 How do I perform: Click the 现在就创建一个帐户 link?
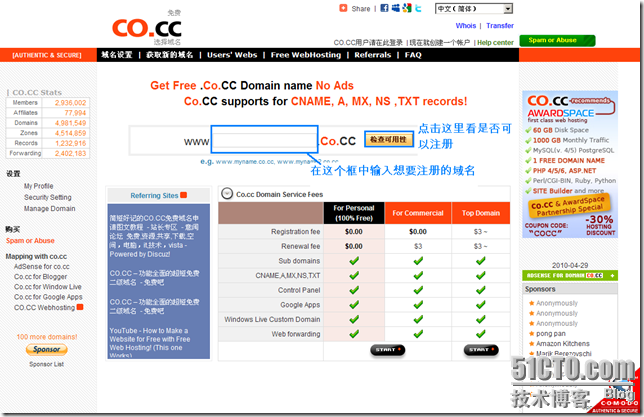click(x=440, y=42)
